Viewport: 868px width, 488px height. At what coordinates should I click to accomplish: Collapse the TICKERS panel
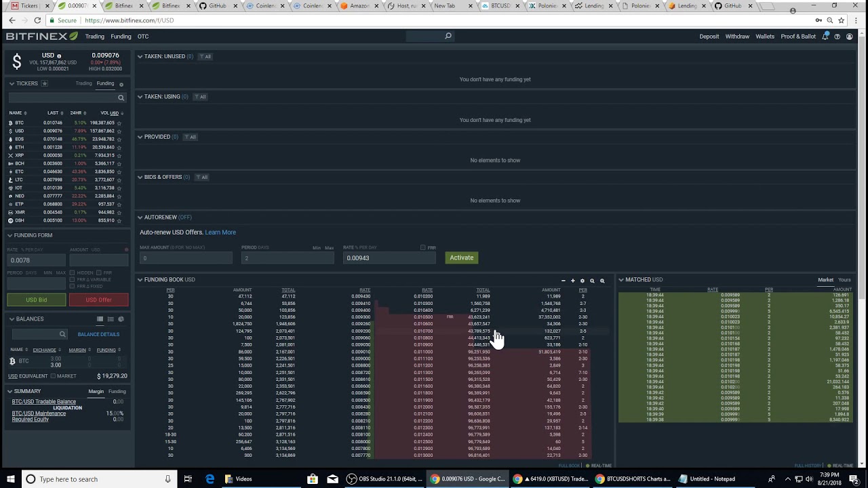pos(12,83)
